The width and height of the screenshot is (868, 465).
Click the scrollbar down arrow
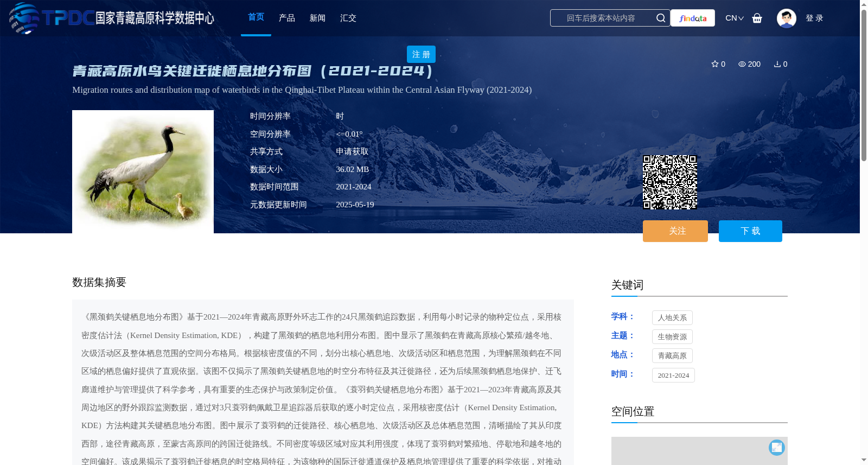click(864, 460)
